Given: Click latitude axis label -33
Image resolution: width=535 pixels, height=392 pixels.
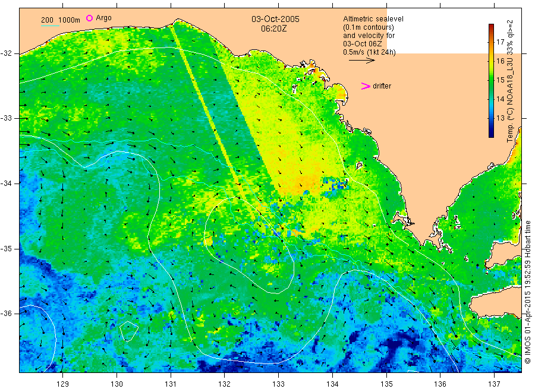Looking at the screenshot, I should click(6, 118).
